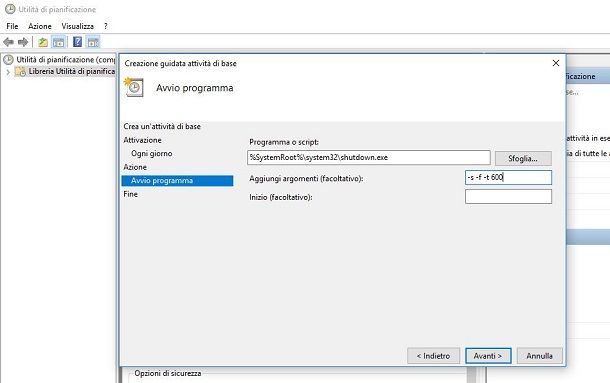Open the File menu
Image resolution: width=610 pixels, height=383 pixels.
point(12,26)
